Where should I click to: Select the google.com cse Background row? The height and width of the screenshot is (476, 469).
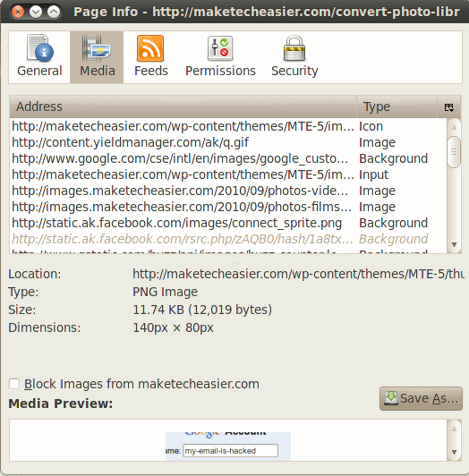229,158
